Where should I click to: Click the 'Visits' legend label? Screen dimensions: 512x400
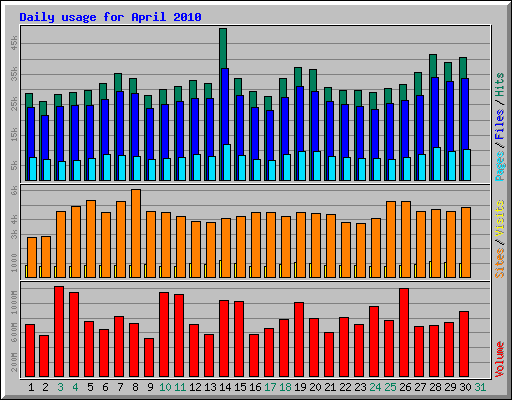point(499,218)
